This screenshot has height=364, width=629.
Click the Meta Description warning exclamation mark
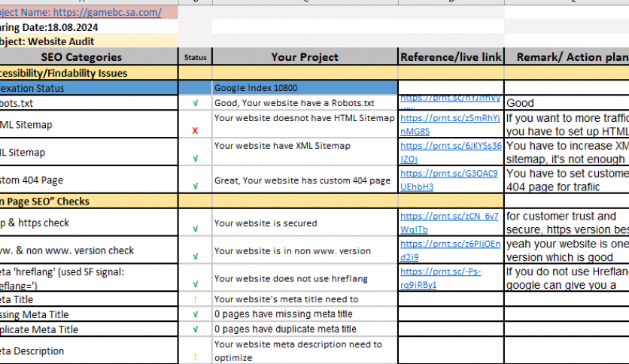(x=195, y=356)
